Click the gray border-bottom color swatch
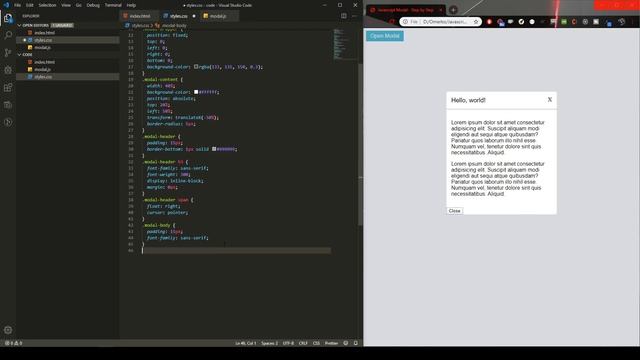The height and width of the screenshot is (360, 640). [x=214, y=149]
